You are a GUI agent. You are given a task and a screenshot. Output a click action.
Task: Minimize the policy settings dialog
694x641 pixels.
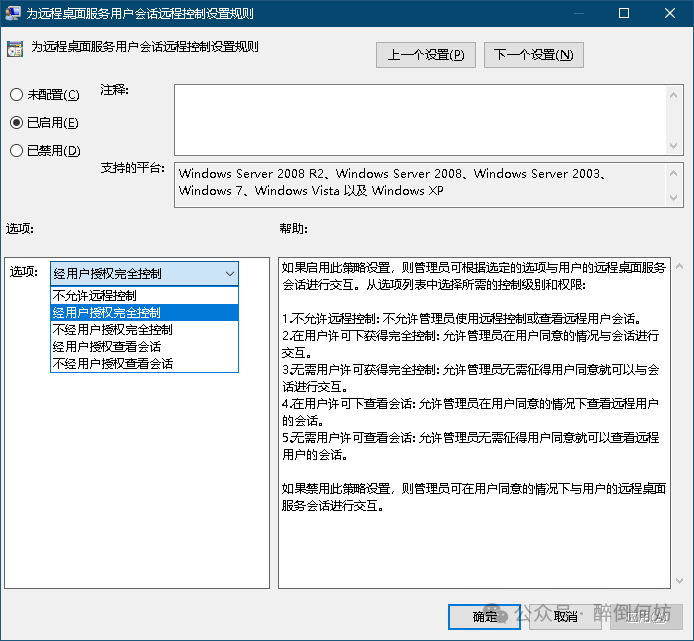(x=578, y=14)
